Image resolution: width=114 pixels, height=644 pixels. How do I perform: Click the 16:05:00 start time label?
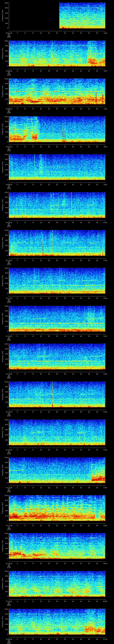point(9,71)
